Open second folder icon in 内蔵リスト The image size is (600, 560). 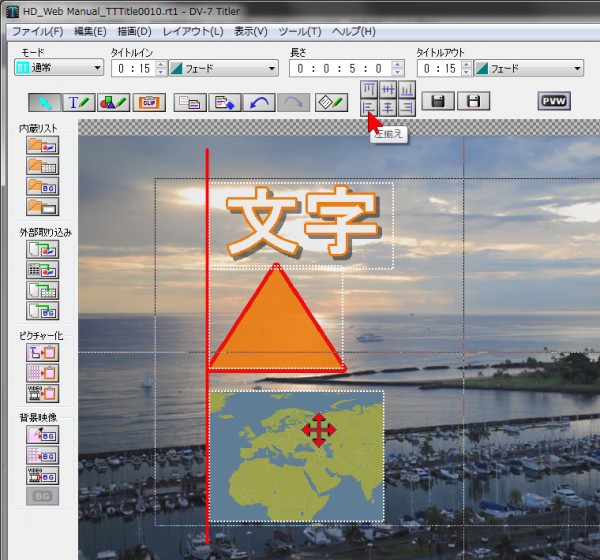click(x=42, y=166)
